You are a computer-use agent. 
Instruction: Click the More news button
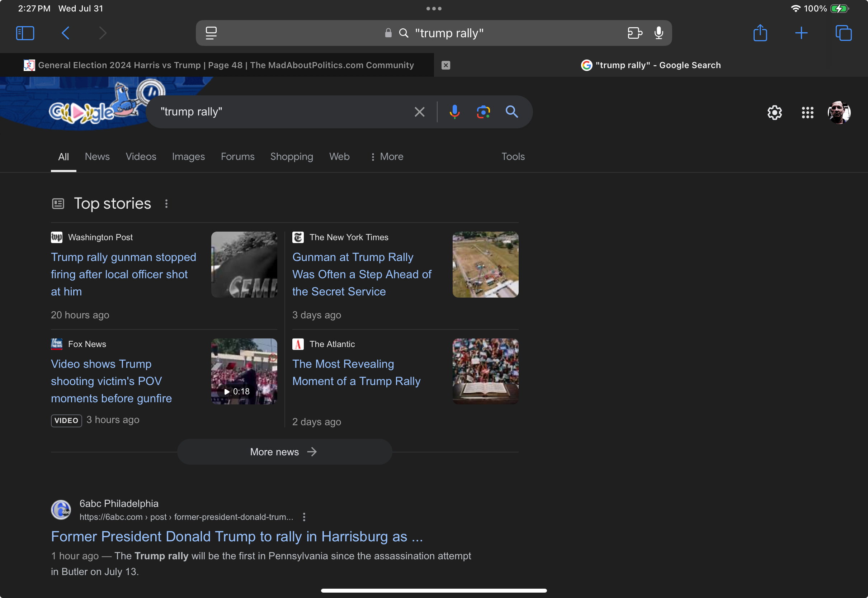pos(284,452)
